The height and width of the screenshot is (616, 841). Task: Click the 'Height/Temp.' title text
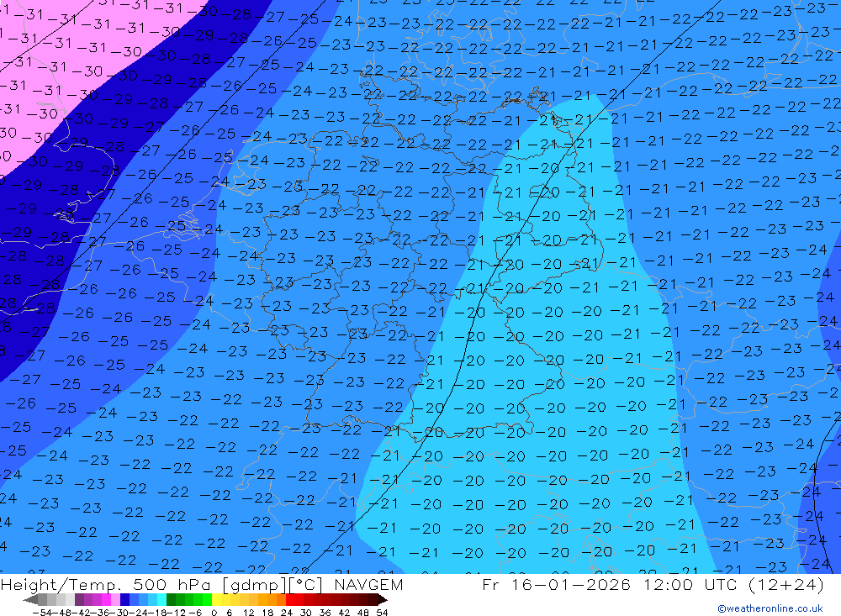(x=61, y=585)
